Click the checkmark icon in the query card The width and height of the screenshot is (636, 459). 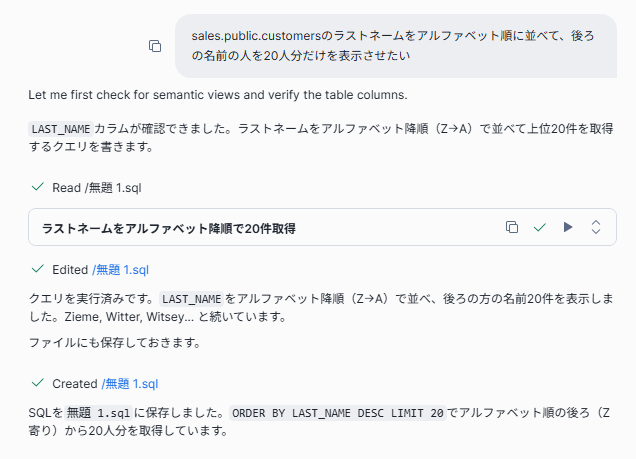click(x=540, y=228)
